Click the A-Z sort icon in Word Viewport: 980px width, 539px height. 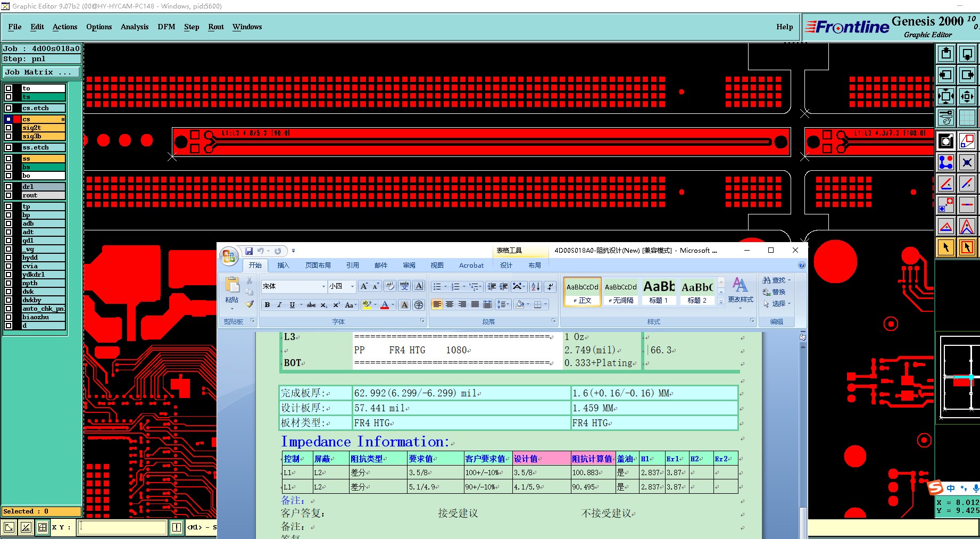point(536,287)
